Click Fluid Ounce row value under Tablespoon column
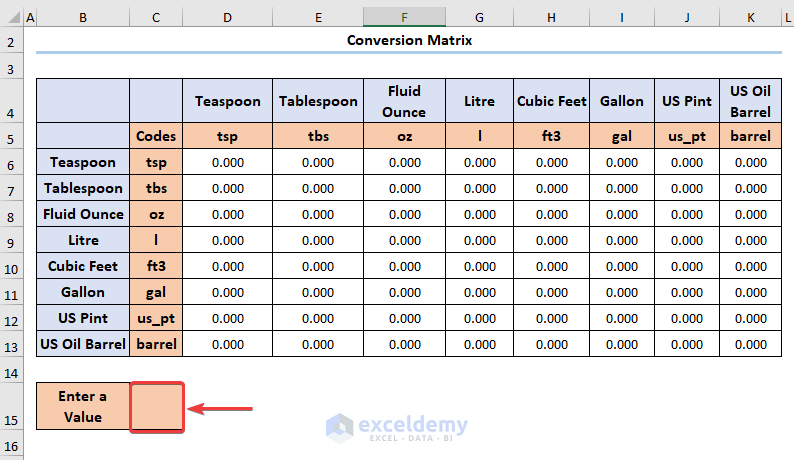 tap(318, 214)
